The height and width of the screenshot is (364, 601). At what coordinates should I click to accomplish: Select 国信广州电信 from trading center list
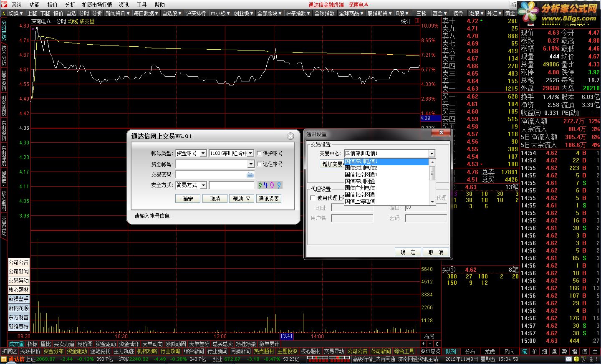pyautogui.click(x=360, y=188)
